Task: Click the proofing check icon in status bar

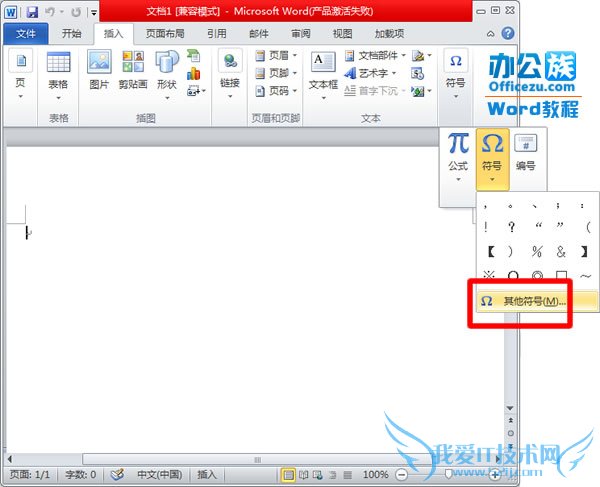Action: [x=117, y=475]
